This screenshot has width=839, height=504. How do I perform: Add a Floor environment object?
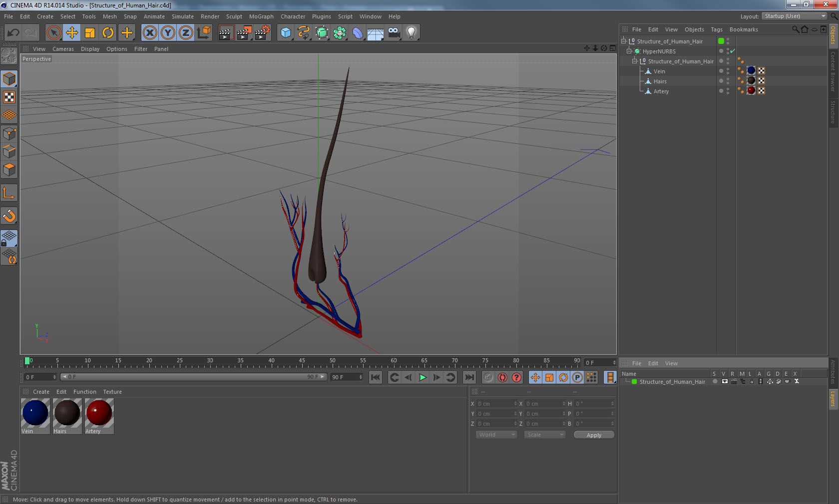pyautogui.click(x=376, y=33)
